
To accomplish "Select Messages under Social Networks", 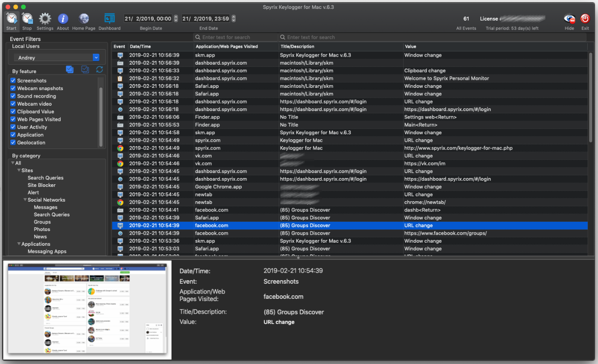I will [x=46, y=207].
